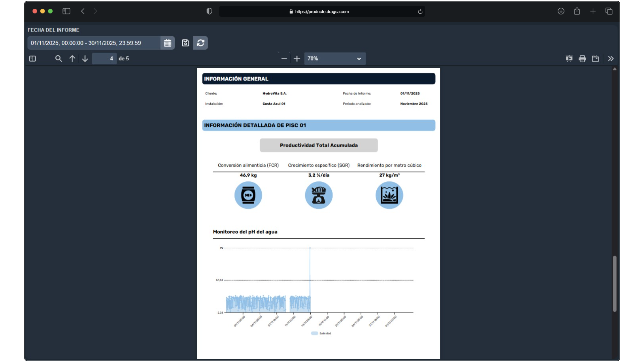Open the date range calendar picker
The width and height of the screenshot is (644, 362).
167,43
